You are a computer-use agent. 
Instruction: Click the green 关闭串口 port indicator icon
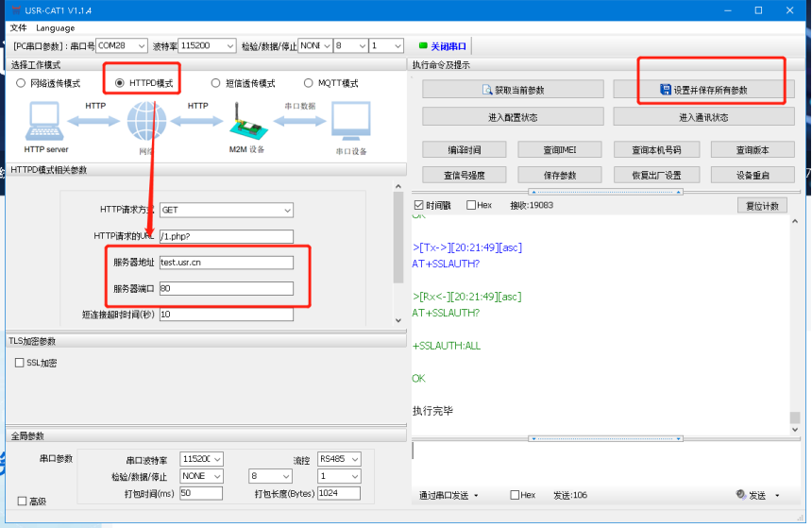point(424,45)
